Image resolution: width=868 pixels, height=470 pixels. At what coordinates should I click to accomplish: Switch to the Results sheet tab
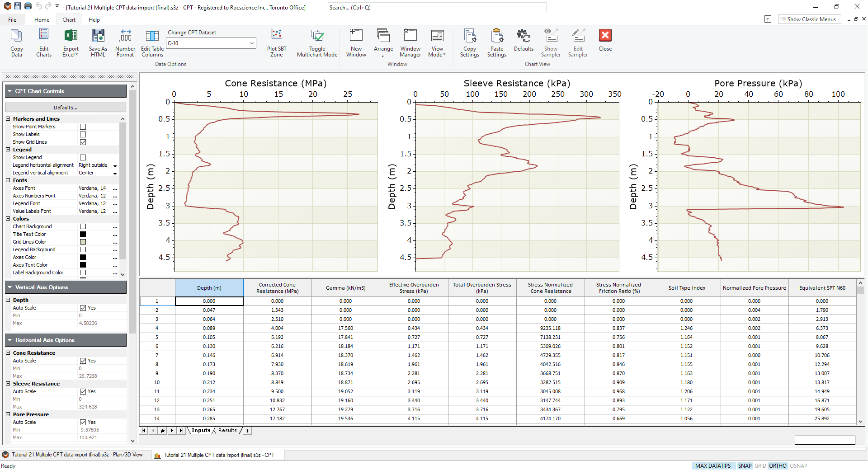click(227, 430)
